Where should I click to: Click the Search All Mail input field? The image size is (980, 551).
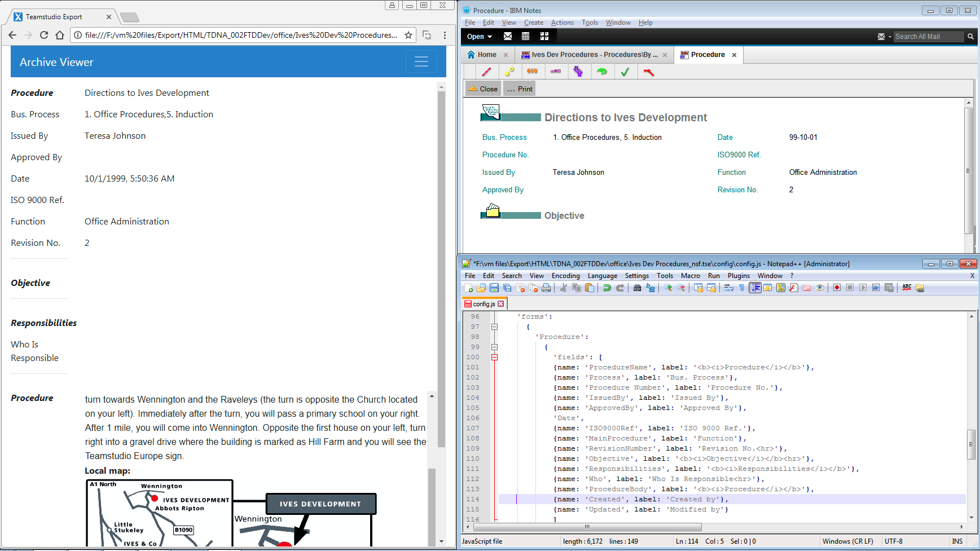click(x=929, y=37)
